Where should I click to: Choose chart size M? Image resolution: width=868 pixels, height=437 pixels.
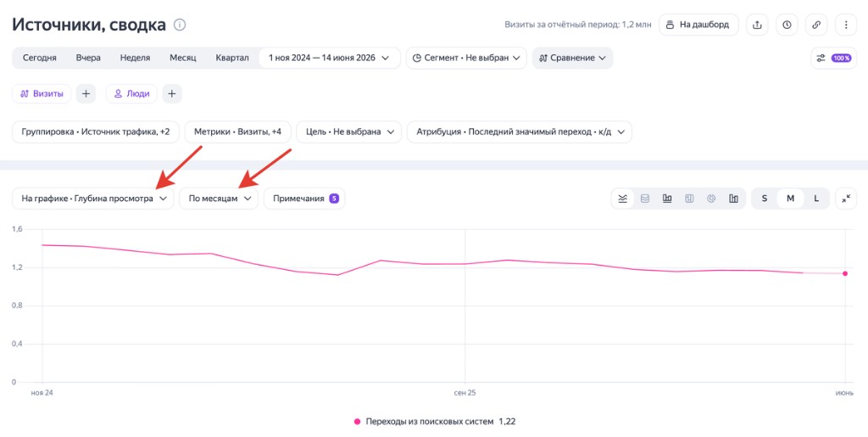click(x=791, y=199)
